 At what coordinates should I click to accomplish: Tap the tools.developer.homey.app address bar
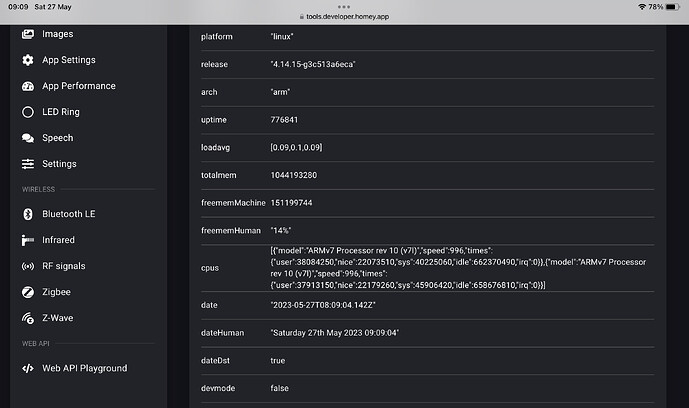347,17
